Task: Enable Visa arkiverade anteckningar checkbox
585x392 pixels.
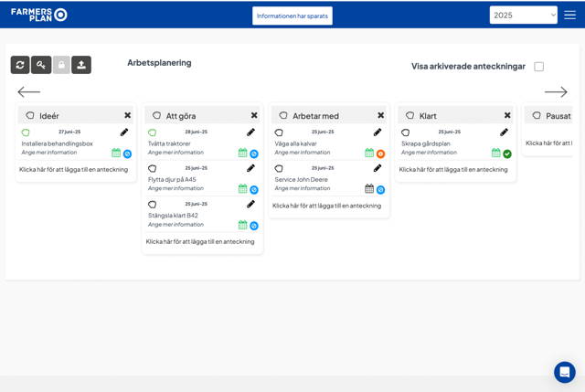Action: click(x=539, y=67)
